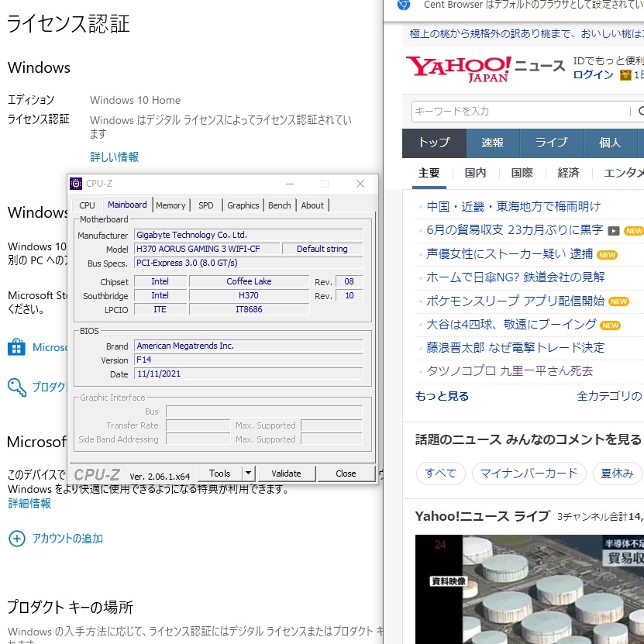Click the Manufacturer value Gigabyte Technology Co. Ltd.

(x=249, y=235)
